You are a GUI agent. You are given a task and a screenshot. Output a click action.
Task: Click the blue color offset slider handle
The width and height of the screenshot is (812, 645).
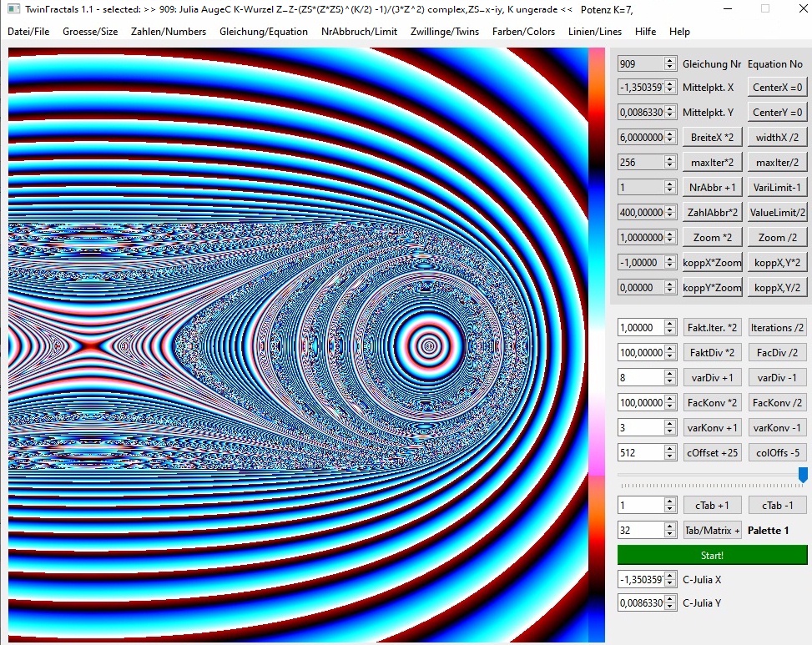pyautogui.click(x=803, y=474)
